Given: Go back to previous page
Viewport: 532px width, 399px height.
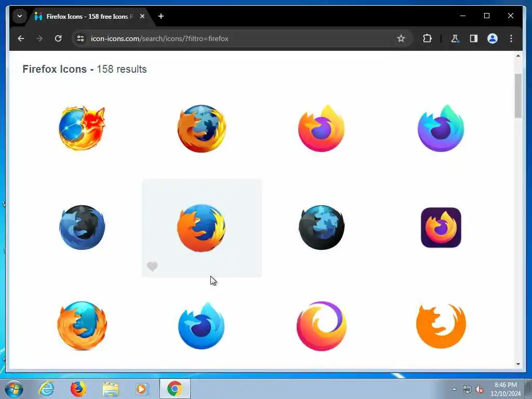Looking at the screenshot, I should [x=21, y=38].
